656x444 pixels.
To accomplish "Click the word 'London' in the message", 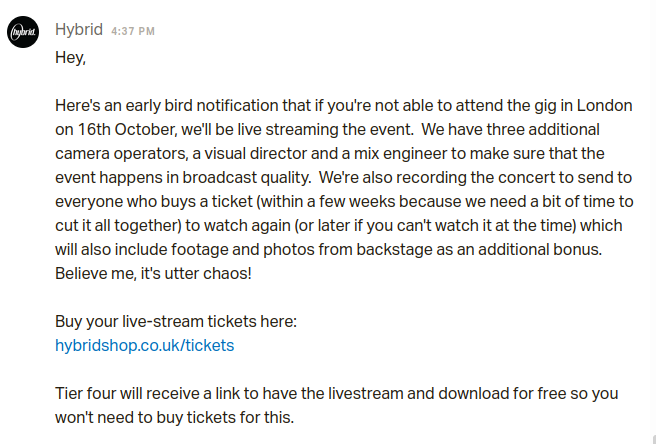I will point(605,105).
